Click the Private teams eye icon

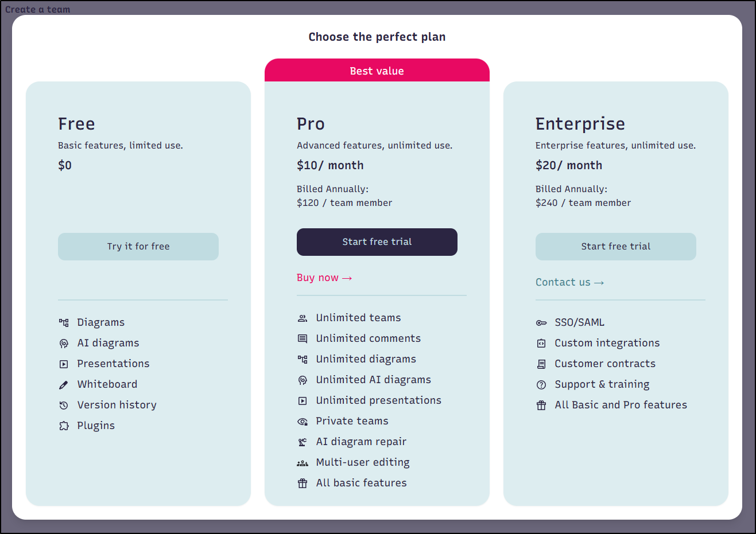303,421
